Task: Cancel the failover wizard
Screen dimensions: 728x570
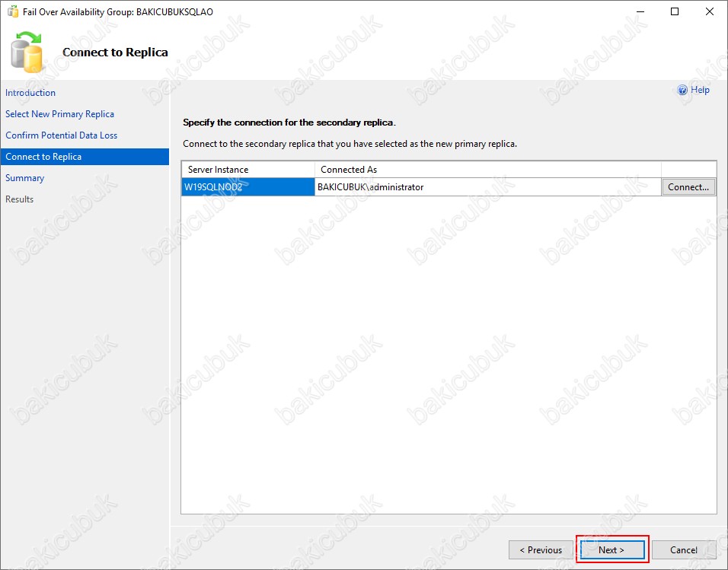Action: pos(683,550)
